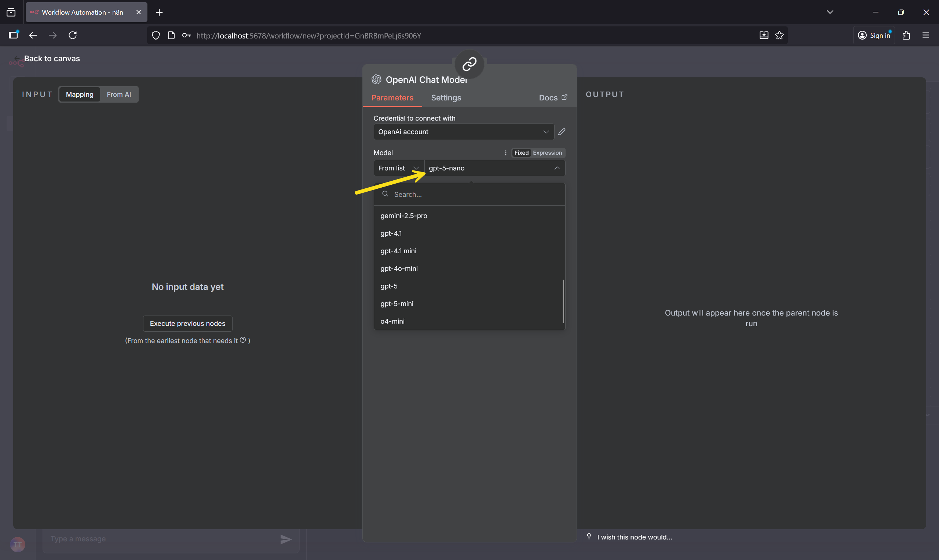Close the Workflow Automation - n8n tab
The height and width of the screenshot is (560, 939).
139,12
